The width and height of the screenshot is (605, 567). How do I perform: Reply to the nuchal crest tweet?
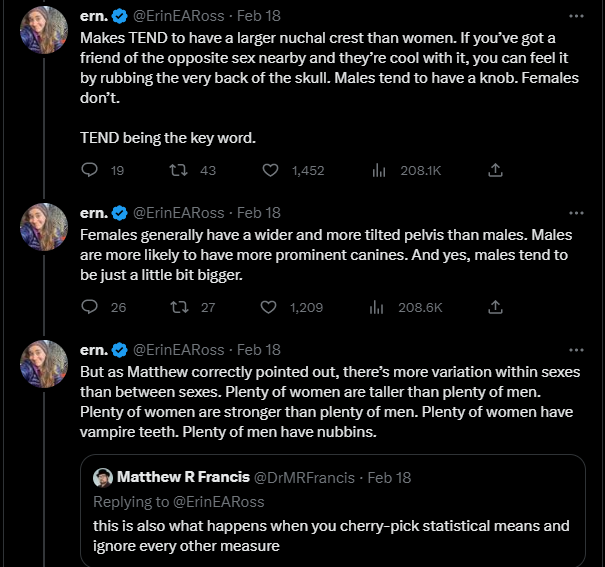click(x=90, y=170)
